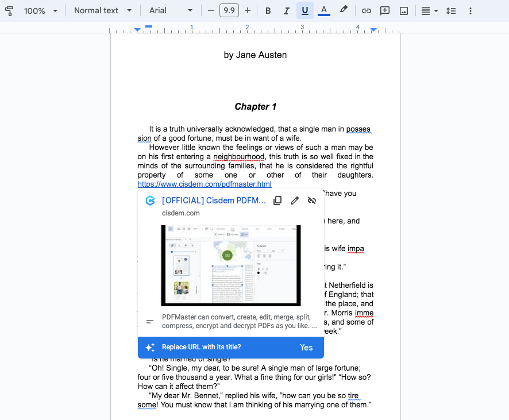Open the Arial font dropdown
This screenshot has width=509, height=420.
tap(171, 11)
